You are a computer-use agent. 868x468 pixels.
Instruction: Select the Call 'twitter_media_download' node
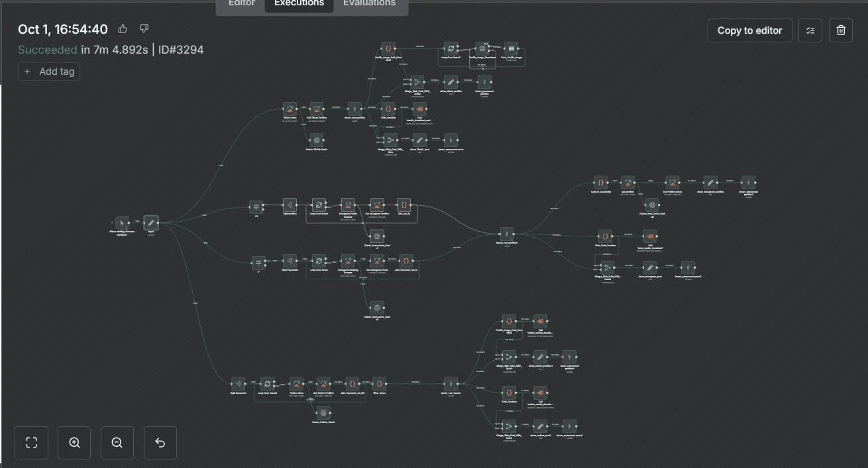(541, 393)
